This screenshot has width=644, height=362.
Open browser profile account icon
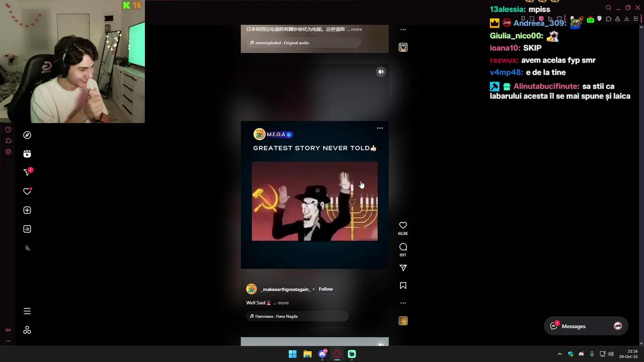click(617, 19)
